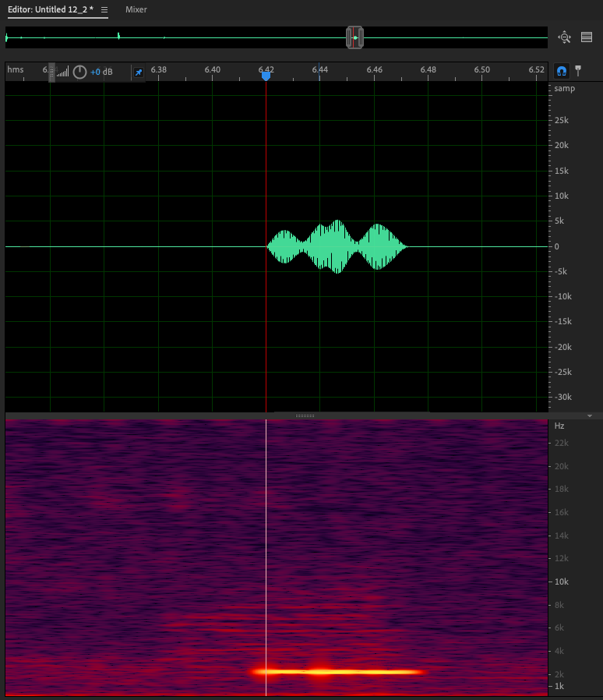Switch to the Mixer tab
This screenshot has height=700, width=603.
point(136,9)
